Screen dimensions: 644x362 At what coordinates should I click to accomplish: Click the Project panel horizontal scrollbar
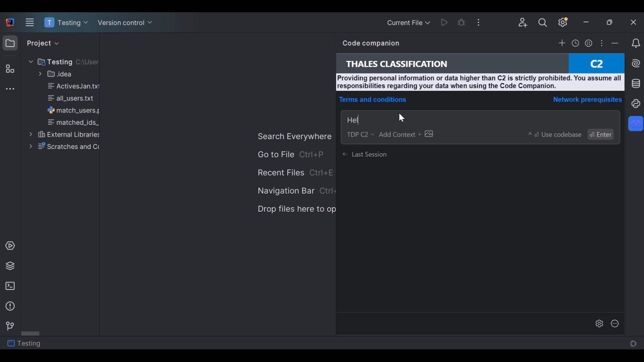30,334
